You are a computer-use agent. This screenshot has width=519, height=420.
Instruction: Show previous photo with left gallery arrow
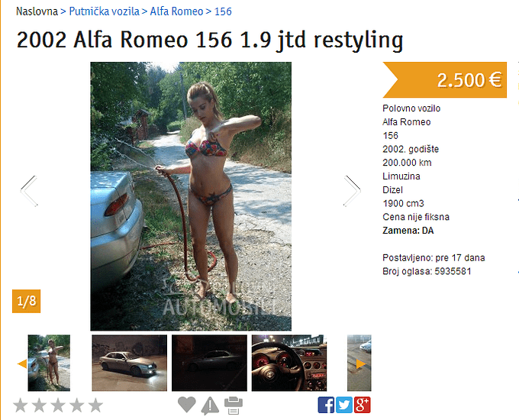click(x=29, y=191)
